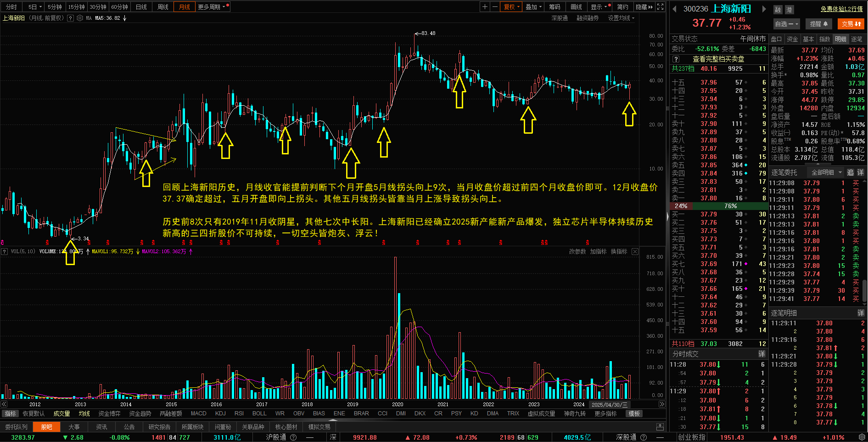Click 融资融券 label above chart
868x442 pixels.
[588, 18]
